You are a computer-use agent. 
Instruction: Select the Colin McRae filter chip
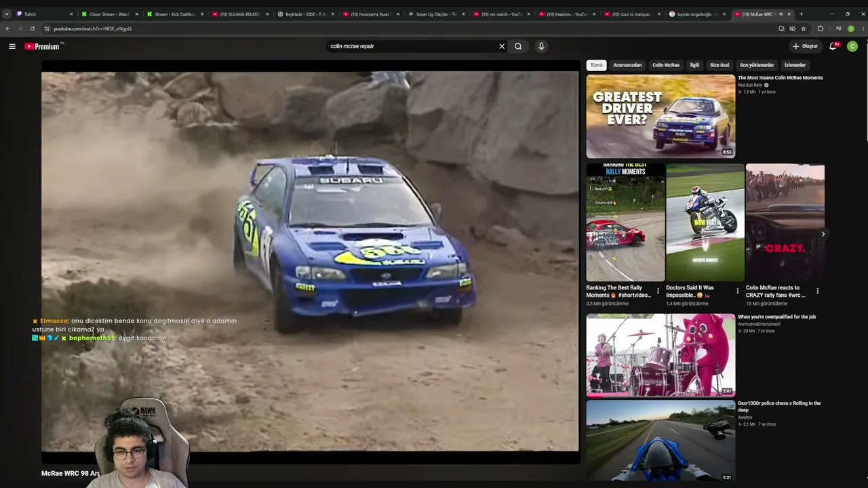pos(666,65)
